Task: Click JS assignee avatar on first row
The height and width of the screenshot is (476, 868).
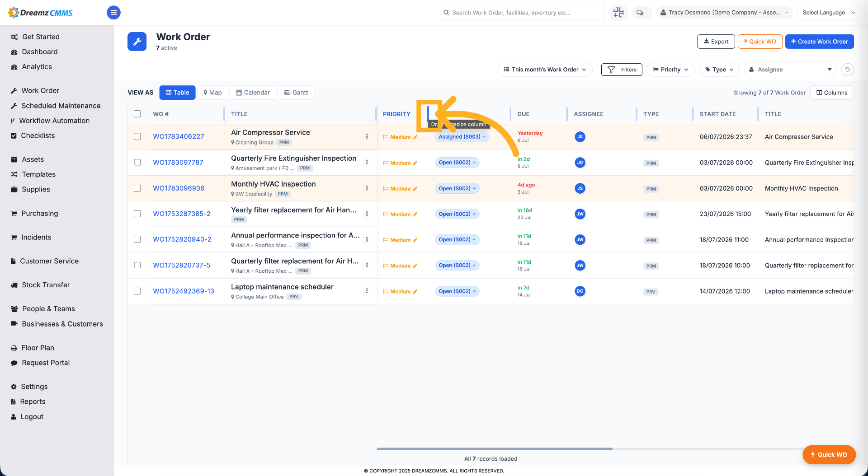Action: [580, 137]
